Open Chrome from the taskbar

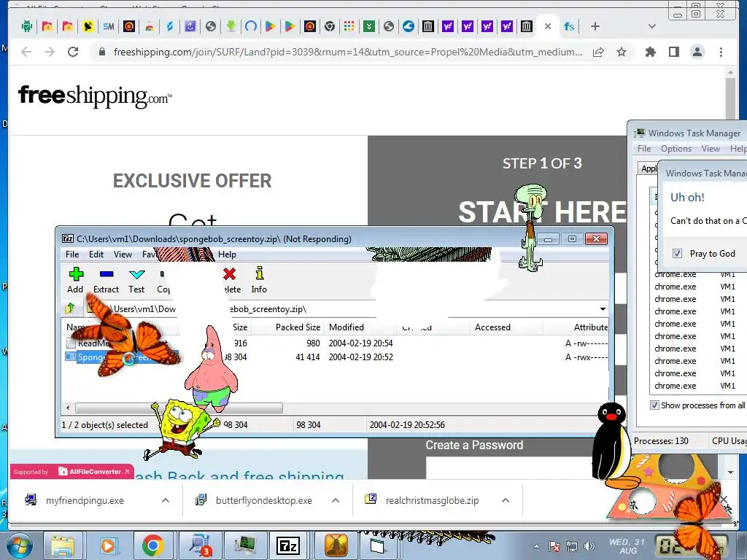click(152, 545)
